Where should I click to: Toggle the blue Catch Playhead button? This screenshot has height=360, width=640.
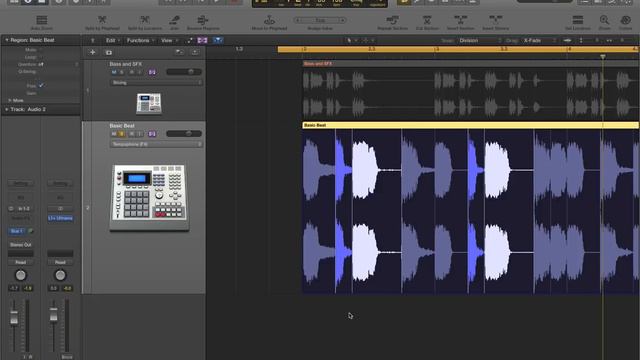point(218,40)
